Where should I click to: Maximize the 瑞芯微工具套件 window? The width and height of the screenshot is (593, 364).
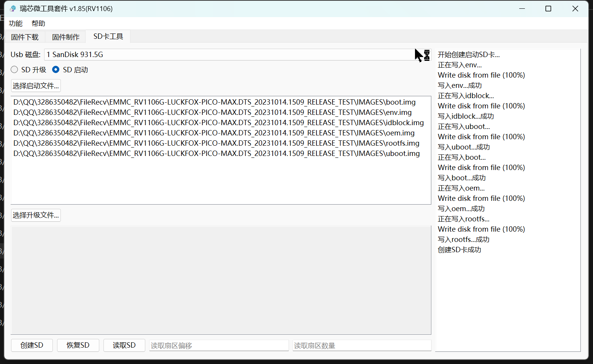pyautogui.click(x=548, y=8)
